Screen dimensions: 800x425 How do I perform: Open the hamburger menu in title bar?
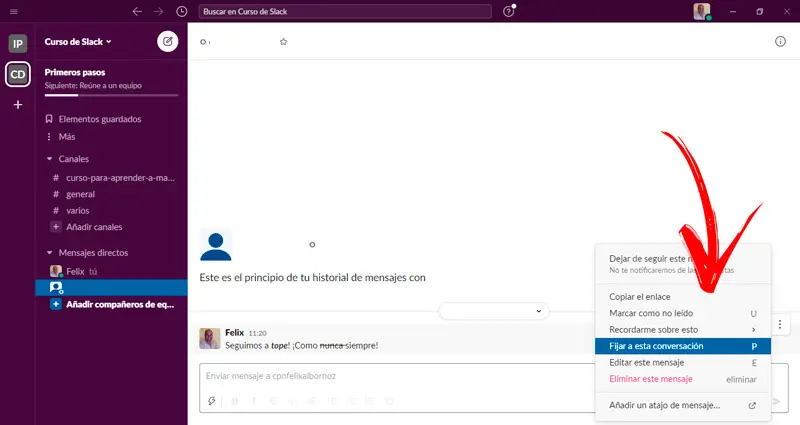(14, 11)
